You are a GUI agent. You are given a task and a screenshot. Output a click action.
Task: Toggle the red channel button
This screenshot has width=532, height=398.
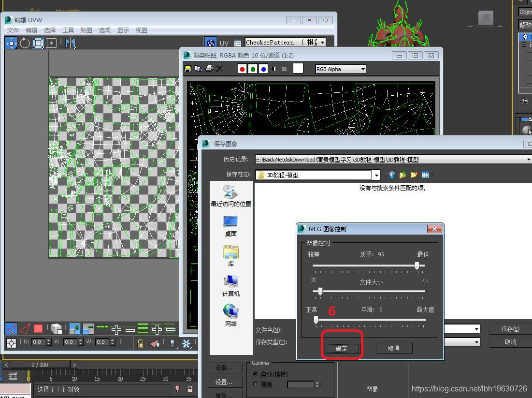tap(242, 69)
